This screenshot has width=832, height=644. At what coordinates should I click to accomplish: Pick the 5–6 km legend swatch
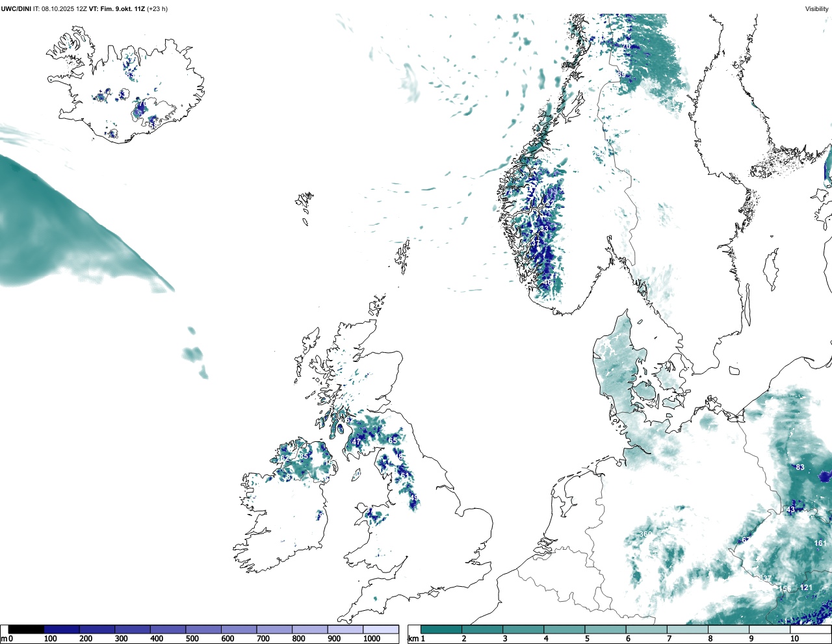coord(605,630)
